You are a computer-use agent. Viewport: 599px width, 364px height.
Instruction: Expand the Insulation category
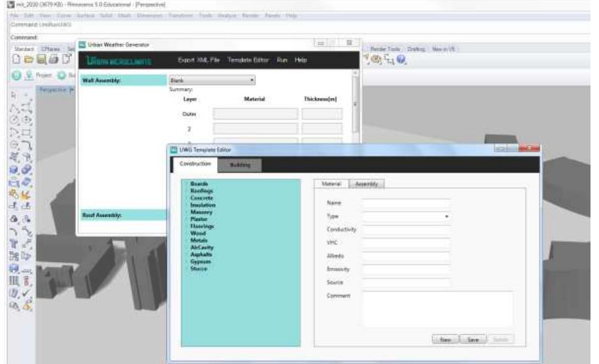point(203,205)
